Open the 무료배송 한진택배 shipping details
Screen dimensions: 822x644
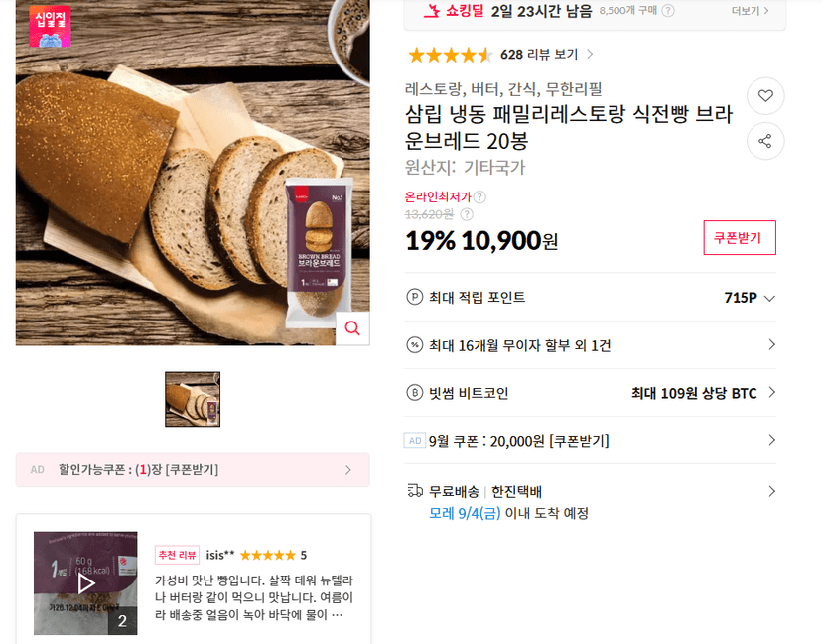591,502
